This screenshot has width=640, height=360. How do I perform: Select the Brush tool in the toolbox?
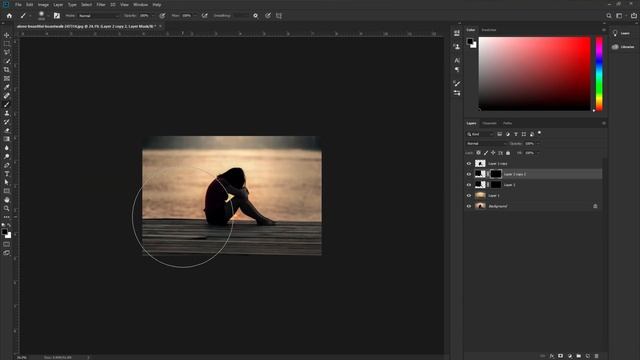pyautogui.click(x=7, y=104)
